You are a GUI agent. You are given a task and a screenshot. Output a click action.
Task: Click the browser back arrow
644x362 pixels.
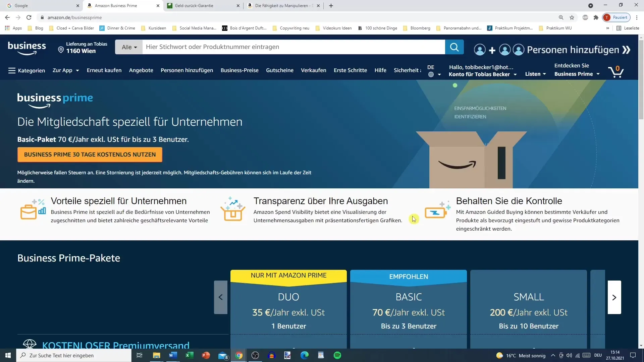7,17
